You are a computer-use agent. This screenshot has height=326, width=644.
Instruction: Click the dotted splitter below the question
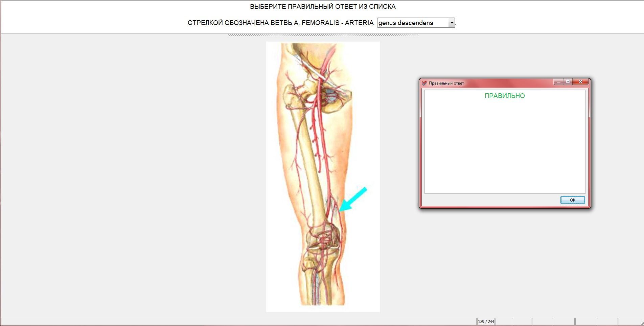[x=323, y=35]
